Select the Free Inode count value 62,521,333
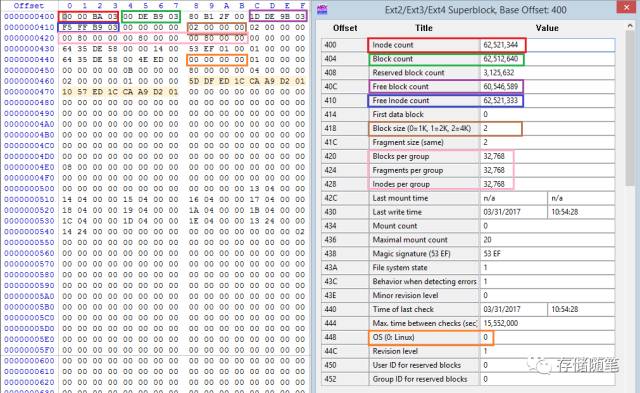Screen dimensions: 640x393 500,100
